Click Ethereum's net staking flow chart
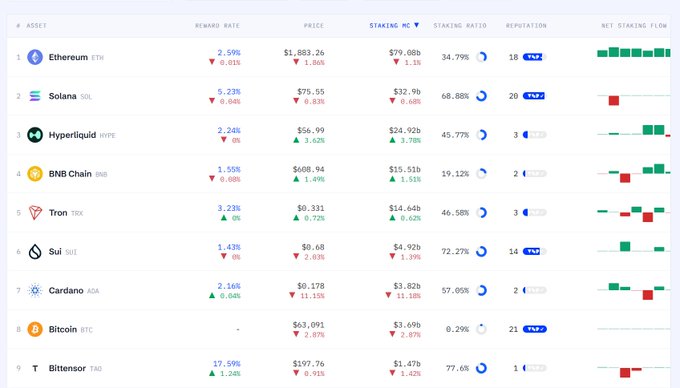Screen dimensions: 680x388 tap(634, 52)
